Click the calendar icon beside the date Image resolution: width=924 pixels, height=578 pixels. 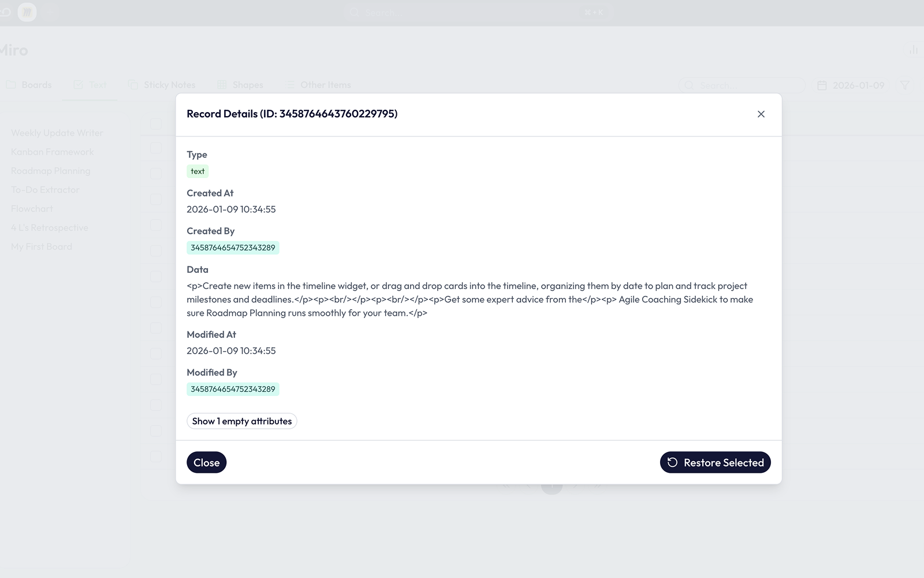click(822, 85)
